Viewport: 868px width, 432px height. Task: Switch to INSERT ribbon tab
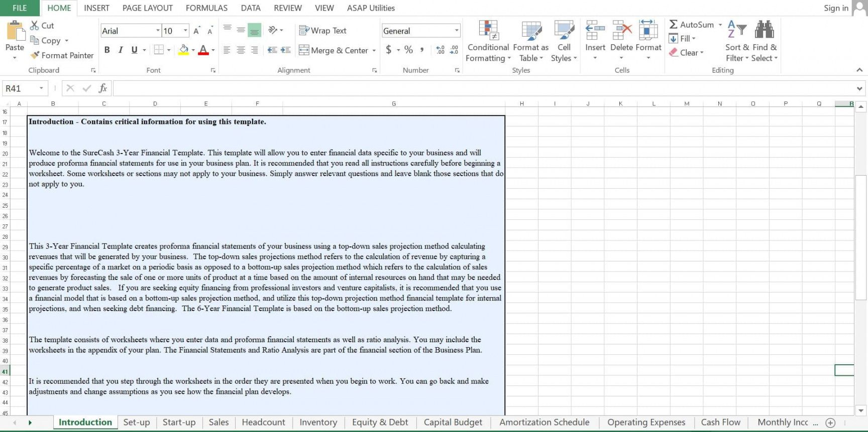96,8
